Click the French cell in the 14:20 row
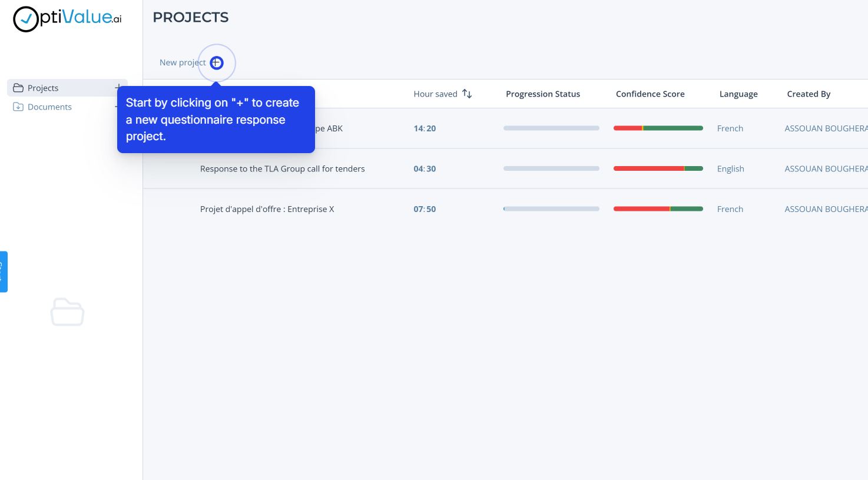The image size is (868, 480). (730, 128)
